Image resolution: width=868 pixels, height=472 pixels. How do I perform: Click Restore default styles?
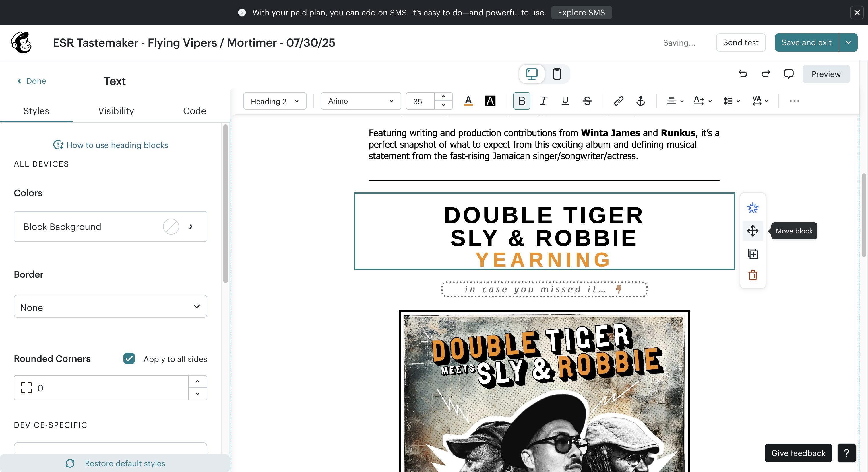tap(115, 463)
